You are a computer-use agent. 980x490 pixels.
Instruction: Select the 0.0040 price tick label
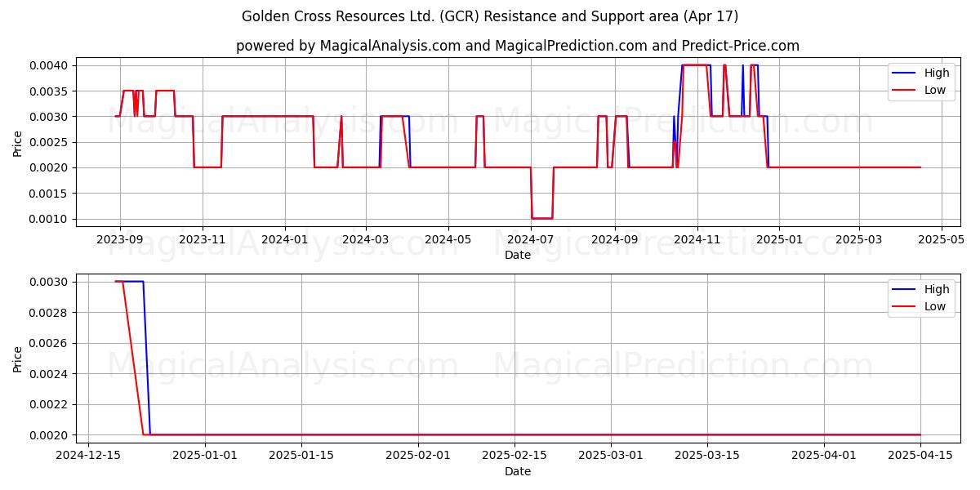[x=51, y=65]
